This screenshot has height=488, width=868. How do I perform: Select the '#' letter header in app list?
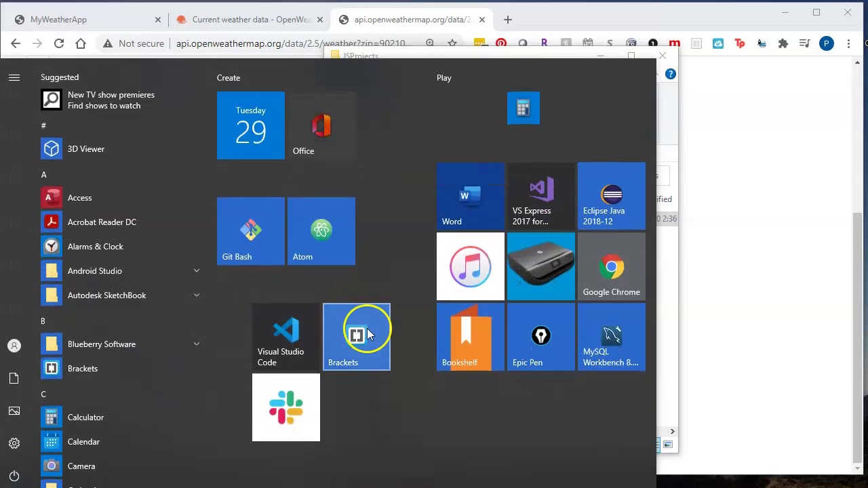[43, 125]
